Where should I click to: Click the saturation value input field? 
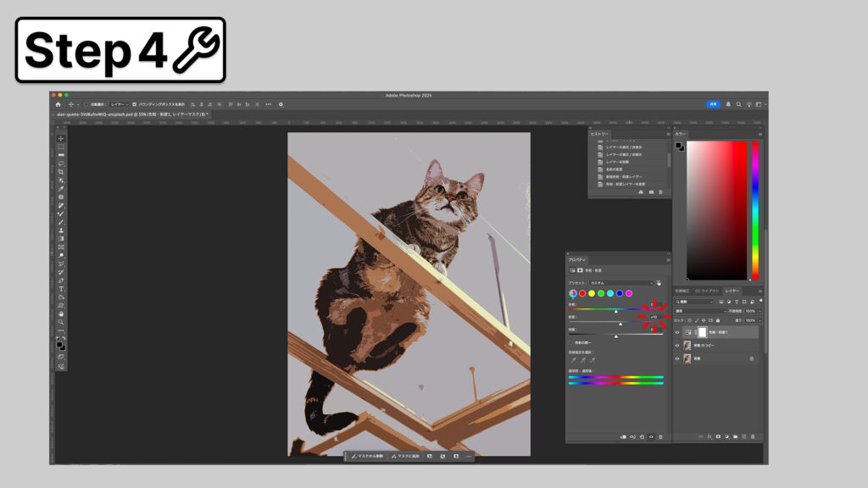coord(654,317)
